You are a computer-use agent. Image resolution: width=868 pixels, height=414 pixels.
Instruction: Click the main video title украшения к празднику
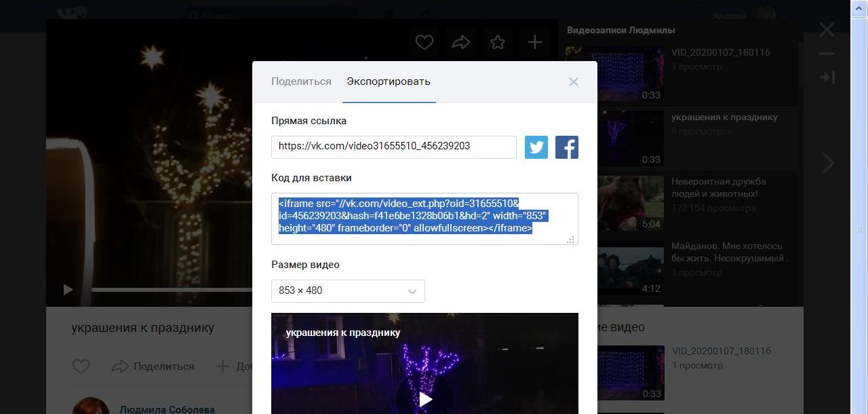(x=142, y=328)
